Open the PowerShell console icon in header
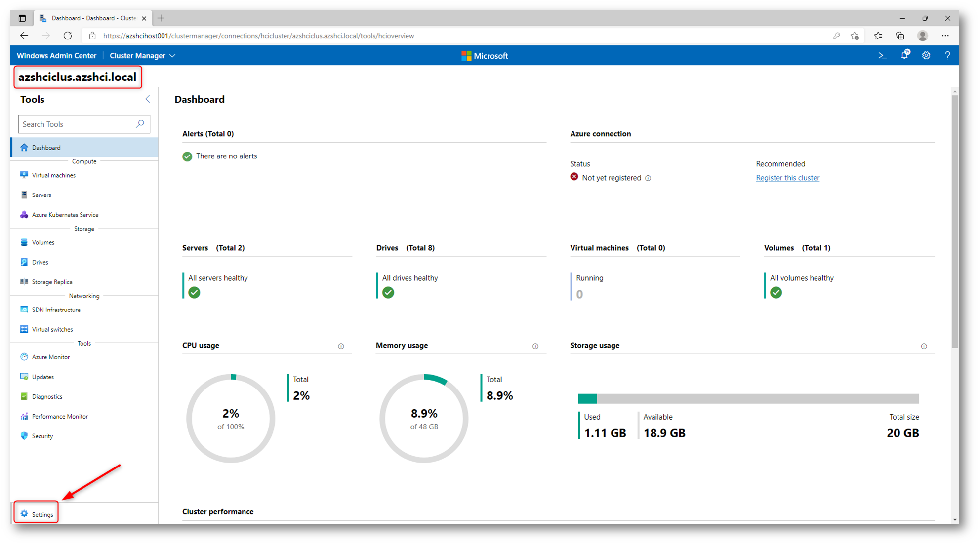The image size is (980, 545). click(x=882, y=56)
